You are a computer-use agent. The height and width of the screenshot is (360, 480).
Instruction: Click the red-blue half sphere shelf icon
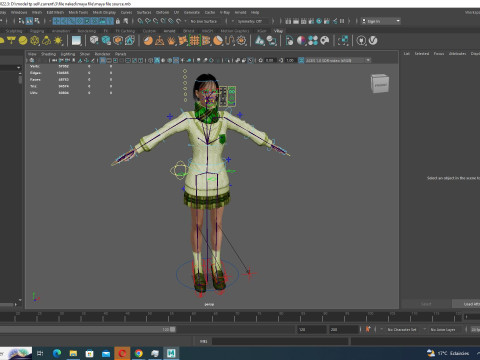click(x=301, y=41)
